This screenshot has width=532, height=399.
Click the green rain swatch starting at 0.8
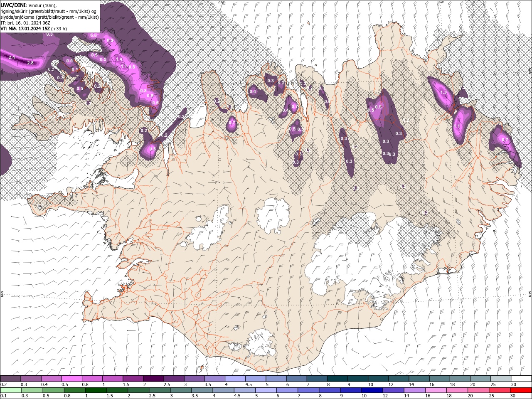[x=75, y=390]
